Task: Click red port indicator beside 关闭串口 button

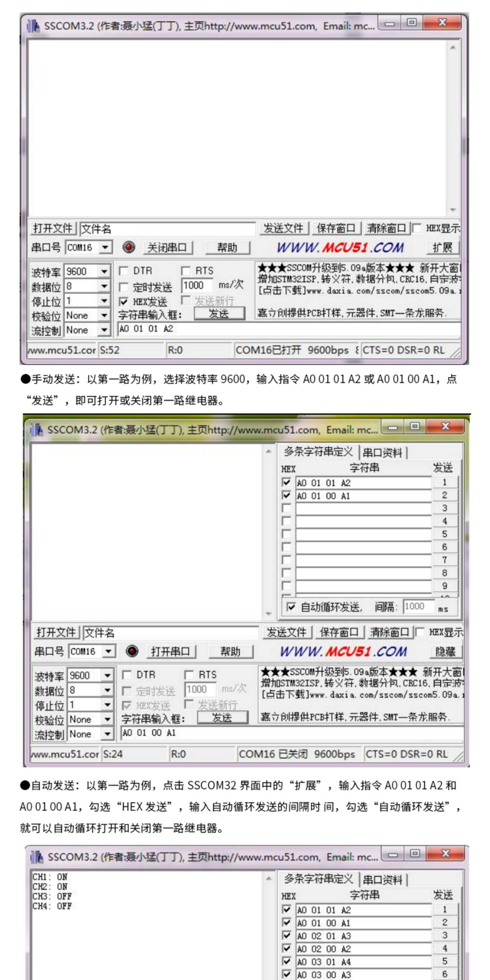Action: 129,247
